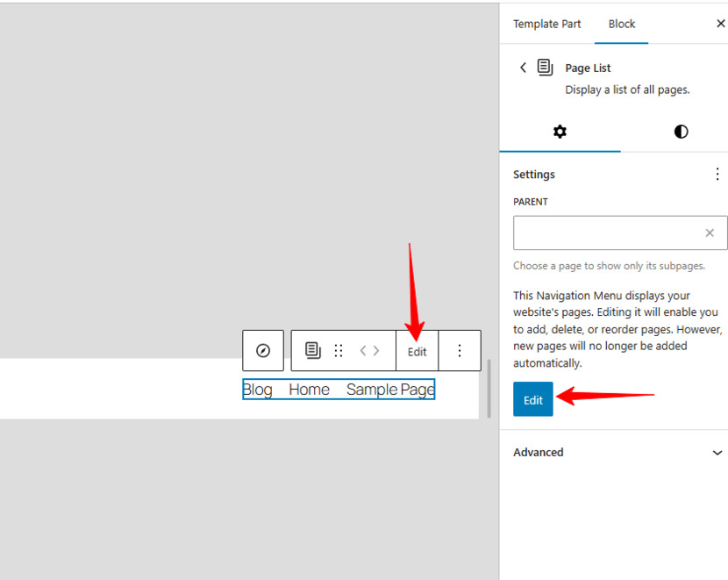This screenshot has width=728, height=580.
Task: Select the parent Navigation block compass icon
Action: pyautogui.click(x=263, y=351)
